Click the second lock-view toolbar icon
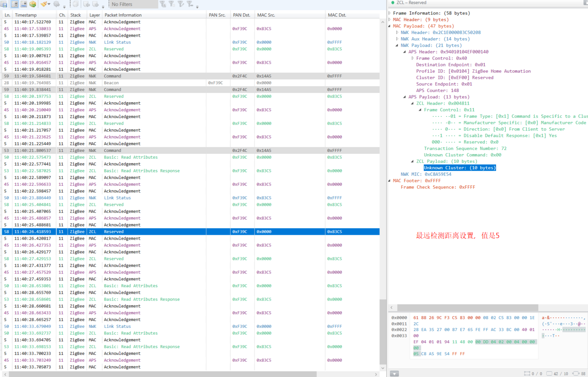The width and height of the screenshot is (588, 377). 24,4
